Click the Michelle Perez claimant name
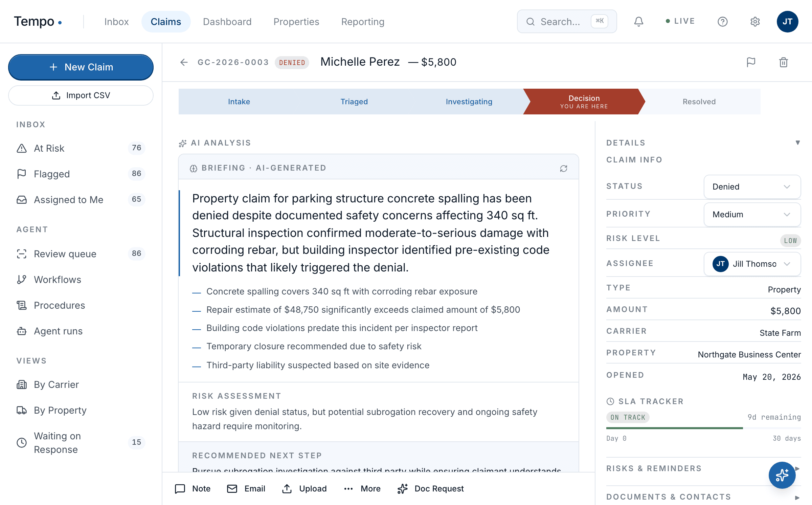 point(360,62)
